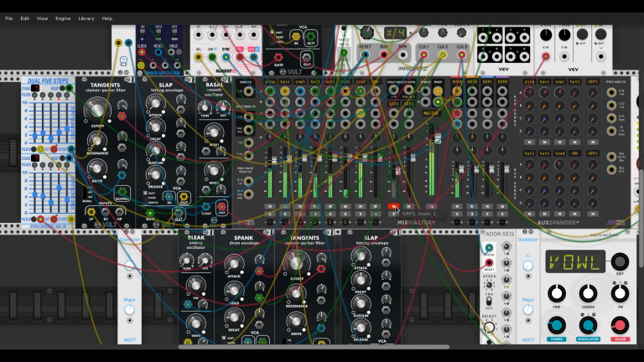644x362 pixels.
Task: Click the CUTOFF knob on the top-row TANGENTS filter
Action: click(x=97, y=109)
